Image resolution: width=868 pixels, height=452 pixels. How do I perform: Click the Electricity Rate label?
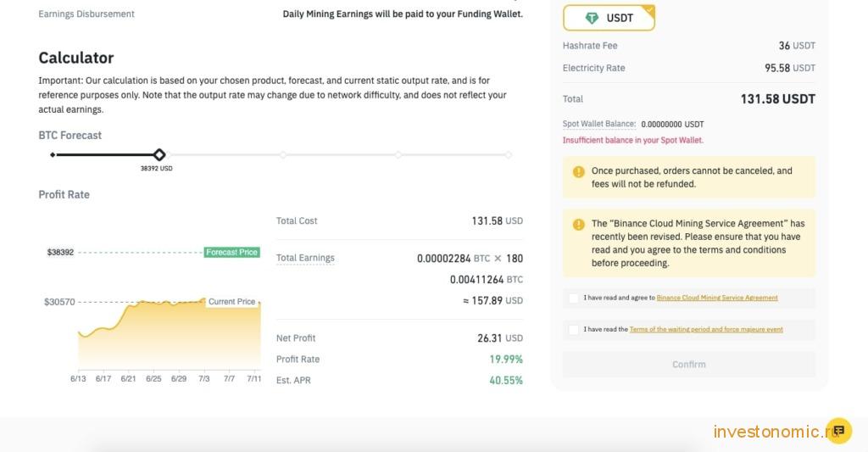594,68
